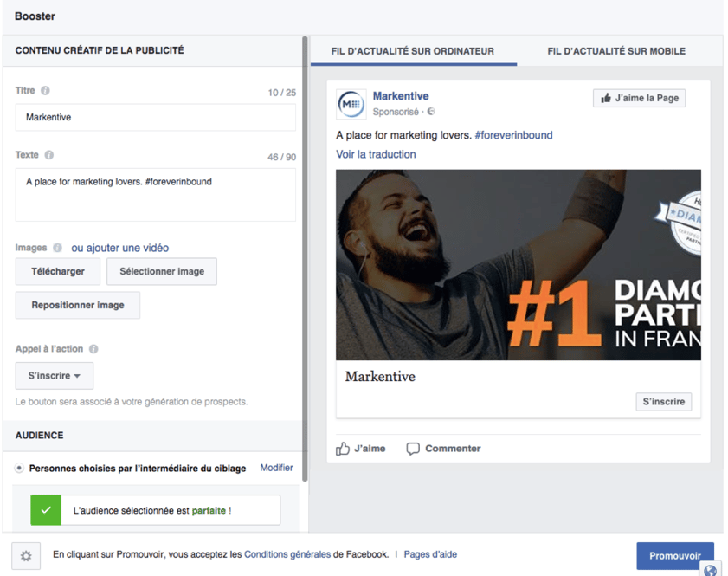The height and width of the screenshot is (576, 728).
Task: Select Fil d'actualité sur ordinateur tab
Action: pyautogui.click(x=413, y=51)
